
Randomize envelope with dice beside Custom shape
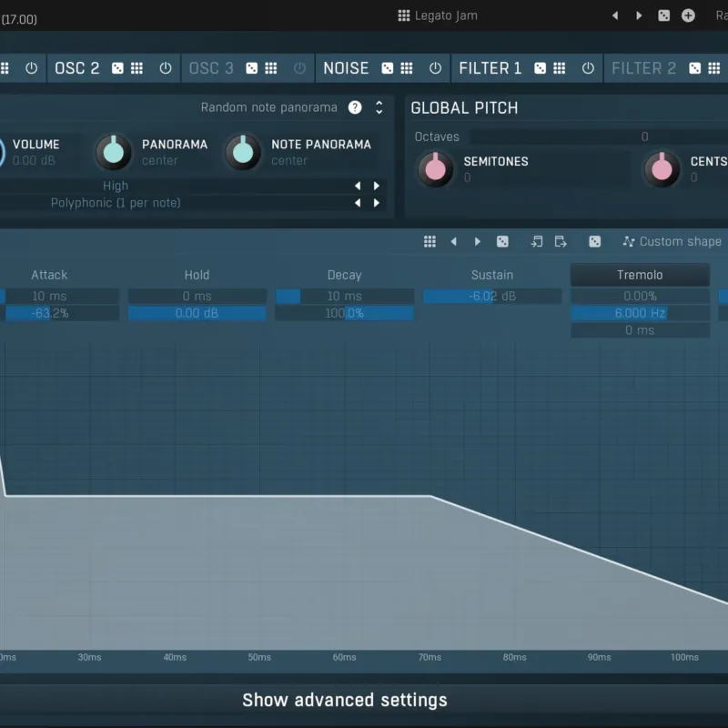tap(595, 241)
